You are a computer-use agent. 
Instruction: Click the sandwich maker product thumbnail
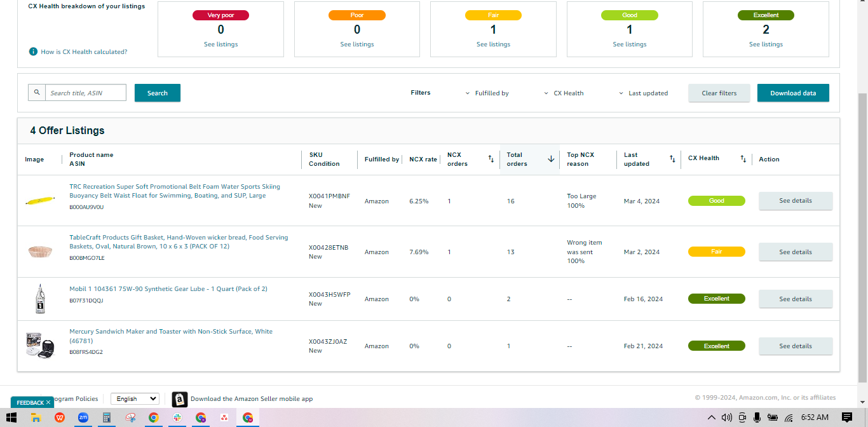tap(41, 345)
